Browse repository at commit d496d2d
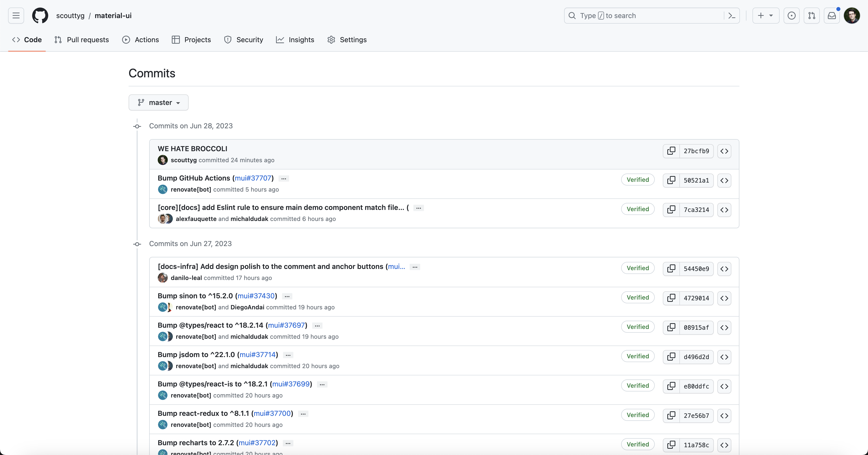This screenshot has width=868, height=455. 724,357
